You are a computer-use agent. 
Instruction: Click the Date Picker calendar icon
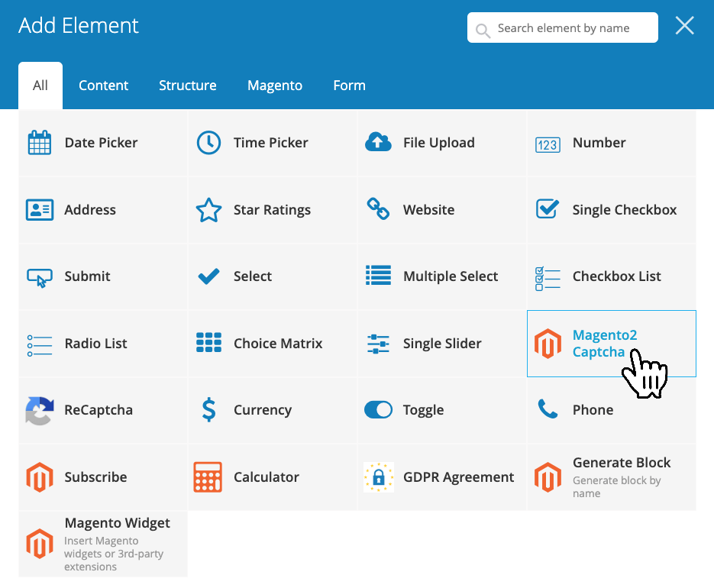(39, 143)
